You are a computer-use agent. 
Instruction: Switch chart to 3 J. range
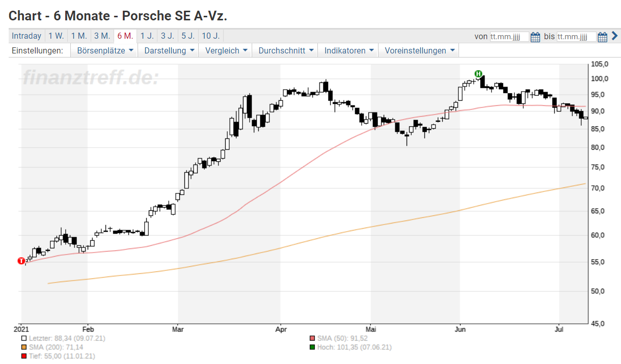168,36
